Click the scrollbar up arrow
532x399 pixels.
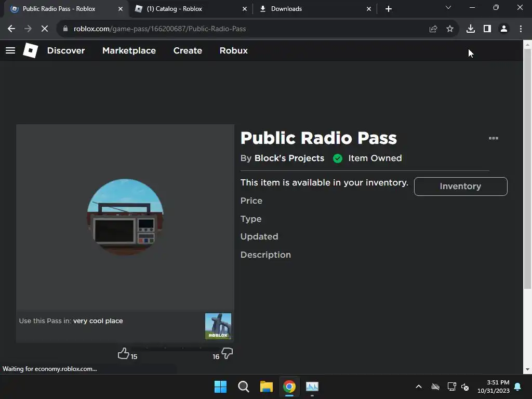click(x=527, y=45)
